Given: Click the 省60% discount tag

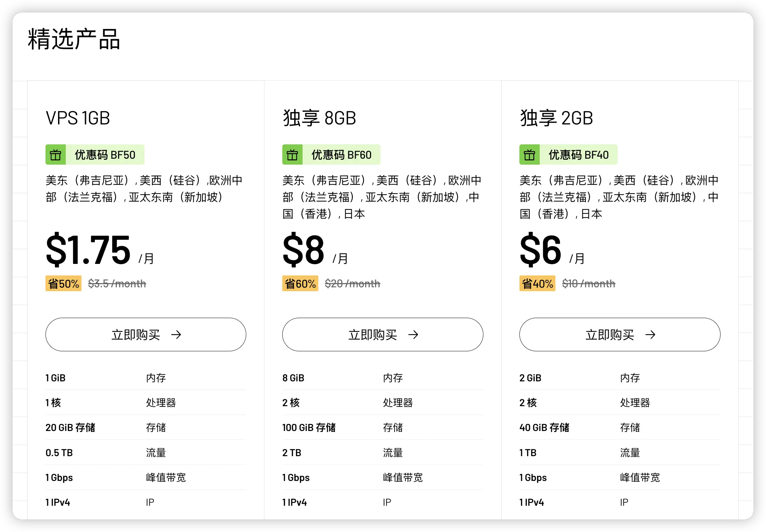Looking at the screenshot, I should pyautogui.click(x=300, y=283).
